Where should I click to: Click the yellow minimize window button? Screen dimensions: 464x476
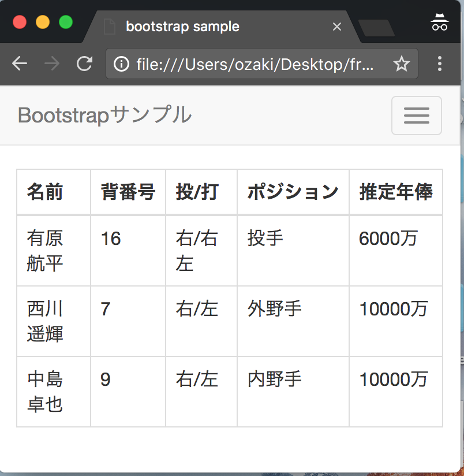pos(43,23)
